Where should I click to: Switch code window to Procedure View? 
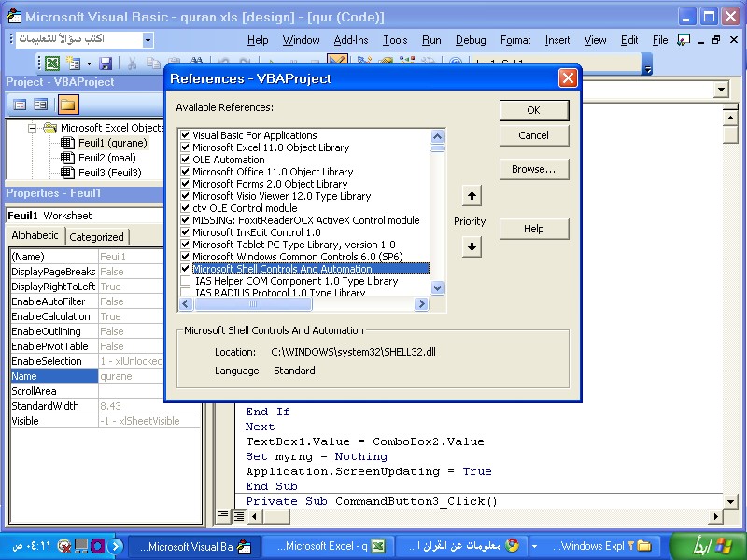pos(222,515)
